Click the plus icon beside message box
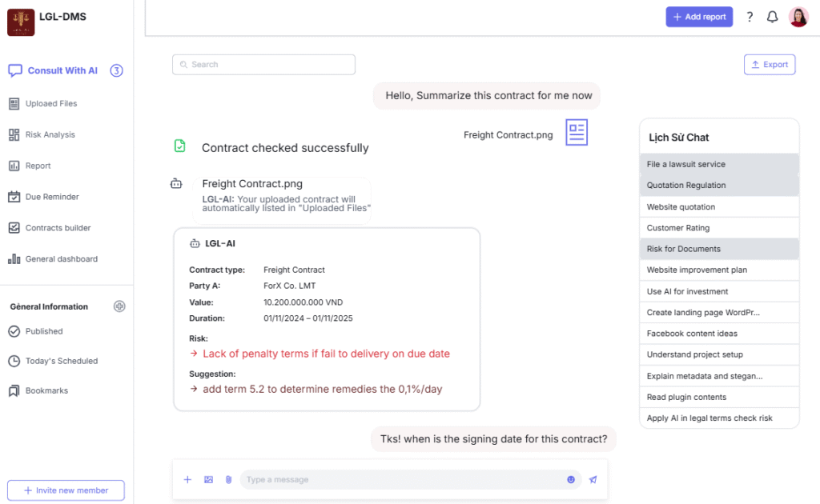 [x=187, y=480]
